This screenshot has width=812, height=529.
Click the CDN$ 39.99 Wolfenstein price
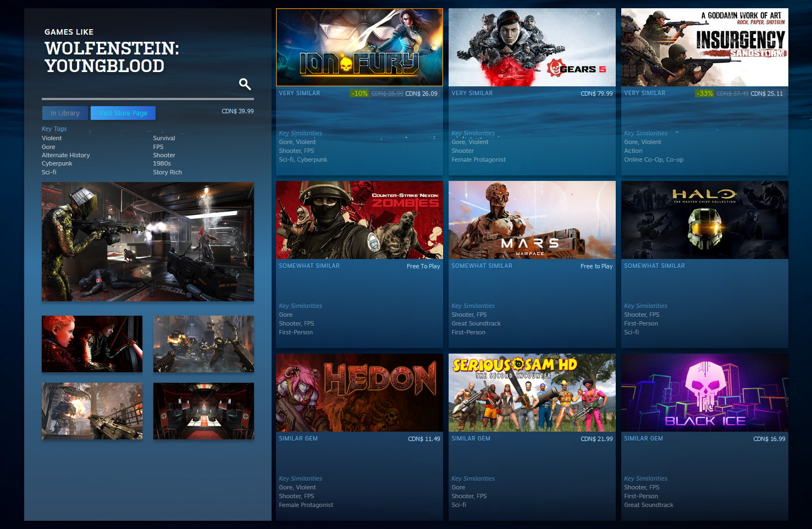[x=237, y=111]
